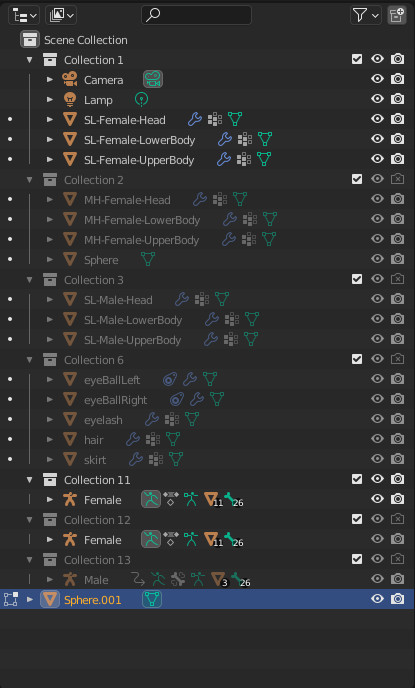415x688 pixels.
Task: Open the editor type dropdown menu
Action: tap(24, 16)
